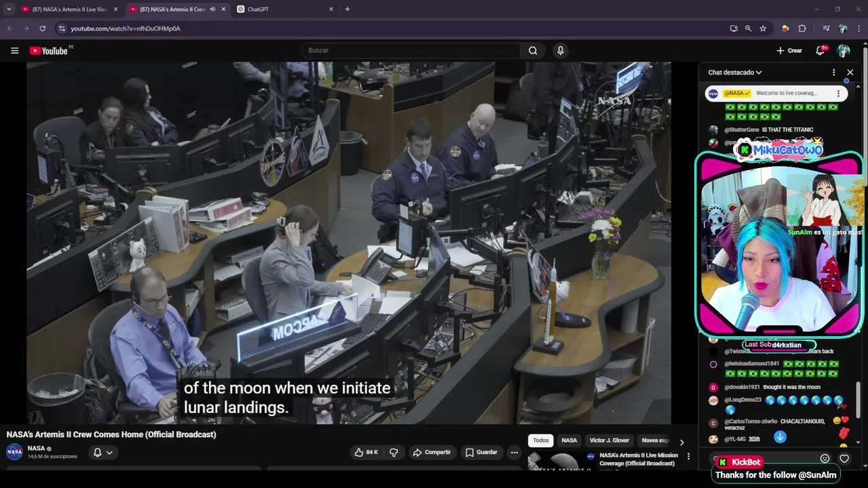Viewport: 868px width, 488px height.
Task: Click video title NASA's Artemis II Crew Comes Home
Action: click(111, 434)
